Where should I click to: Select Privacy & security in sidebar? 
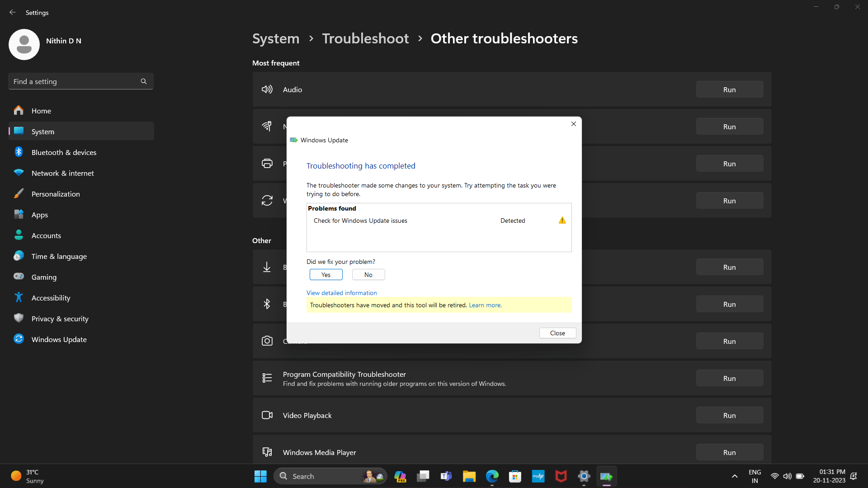(60, 319)
